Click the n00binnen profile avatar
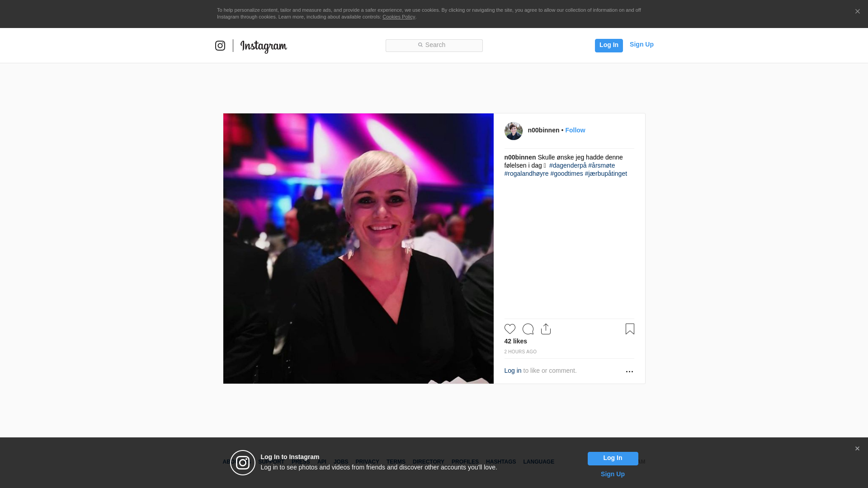 coord(513,131)
